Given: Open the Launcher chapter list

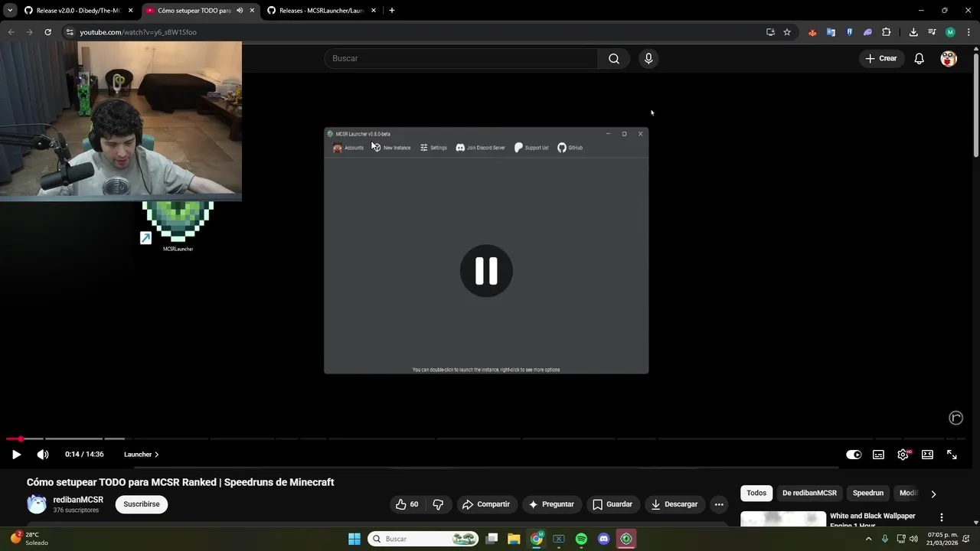Looking at the screenshot, I should click(142, 455).
